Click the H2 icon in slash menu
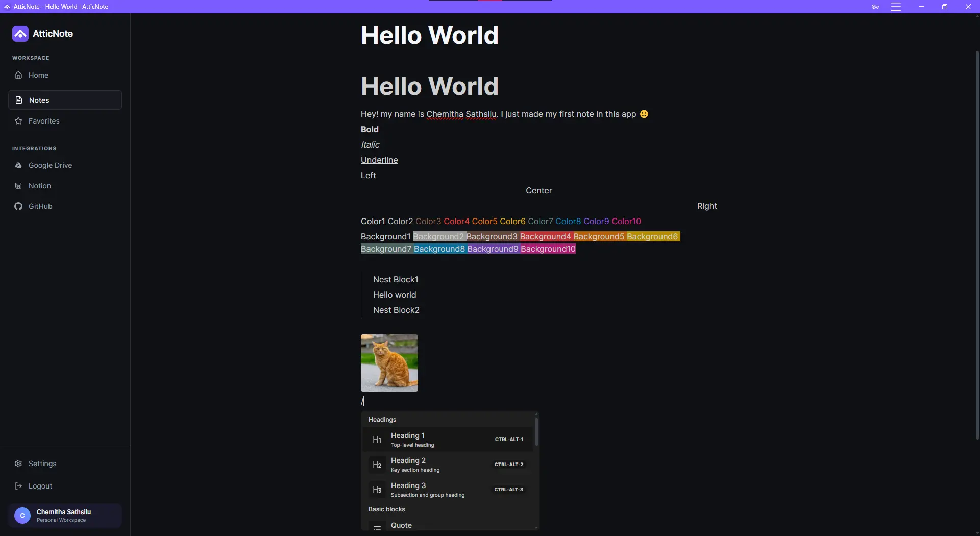The image size is (980, 536). (x=377, y=465)
